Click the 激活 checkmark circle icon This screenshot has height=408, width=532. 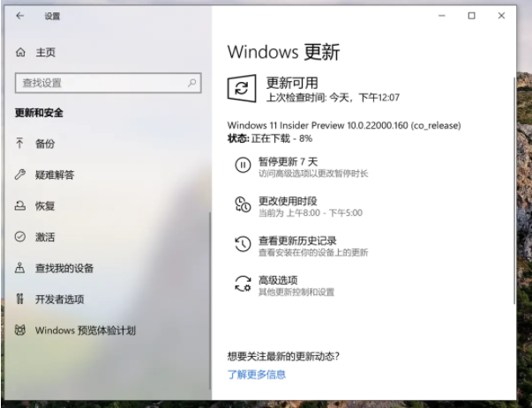coord(20,236)
